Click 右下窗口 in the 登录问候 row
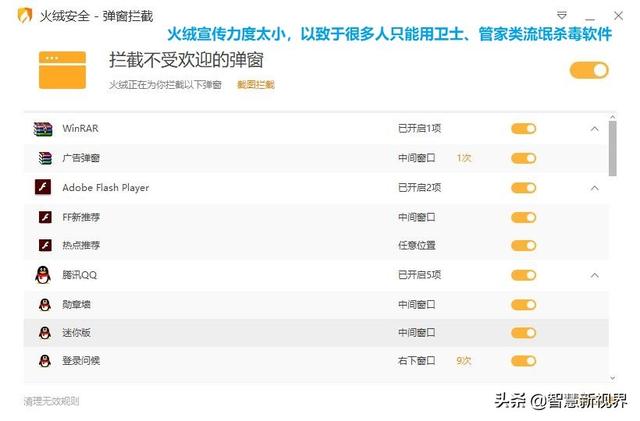This screenshot has width=640, height=421. coord(417,361)
